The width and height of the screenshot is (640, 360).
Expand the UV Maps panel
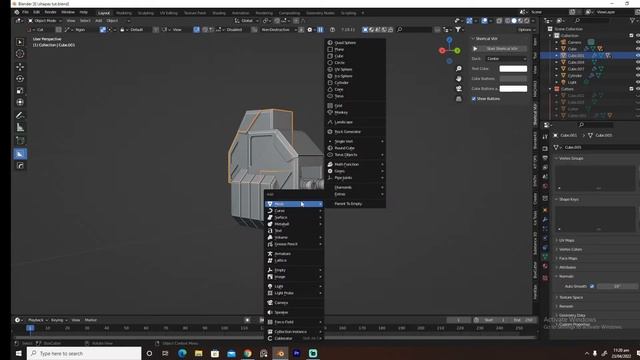(x=567, y=240)
